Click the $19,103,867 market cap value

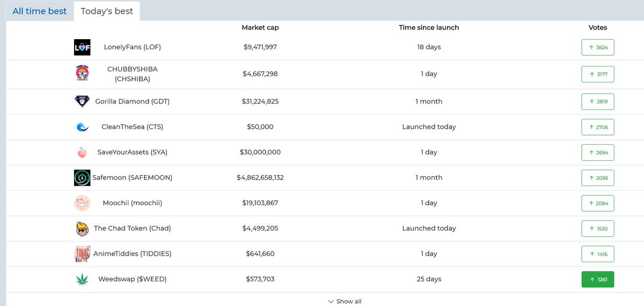(260, 203)
